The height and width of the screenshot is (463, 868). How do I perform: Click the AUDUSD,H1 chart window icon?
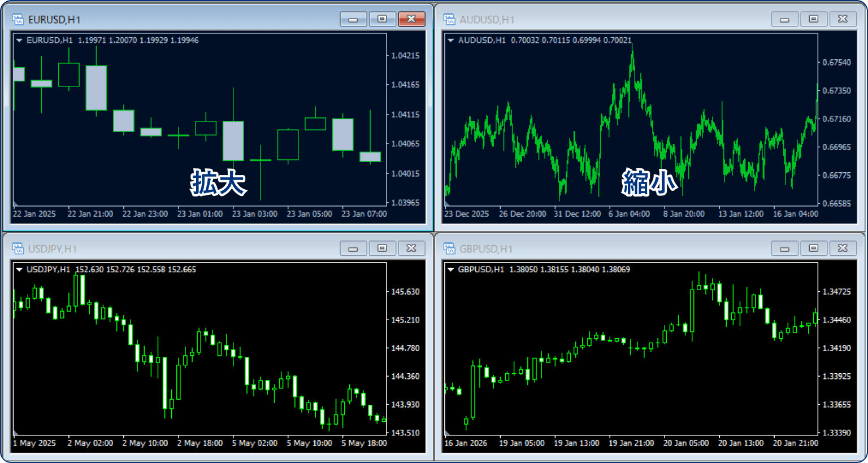(449, 20)
